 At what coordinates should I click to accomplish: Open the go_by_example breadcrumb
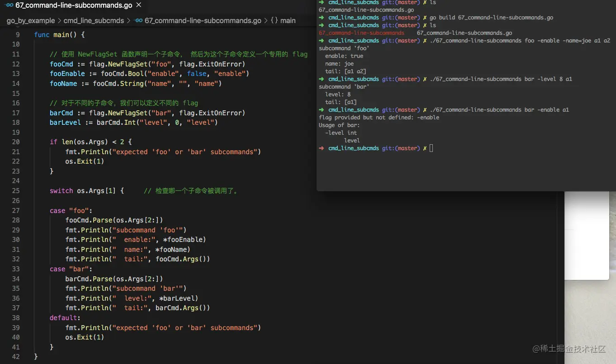pos(30,20)
